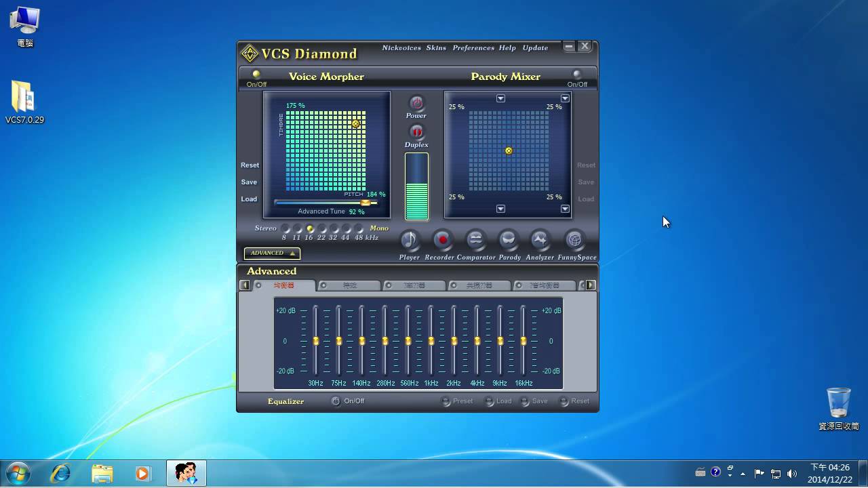Click the volume speaker tray icon
Viewport: 868px width, 488px height.
pos(792,473)
